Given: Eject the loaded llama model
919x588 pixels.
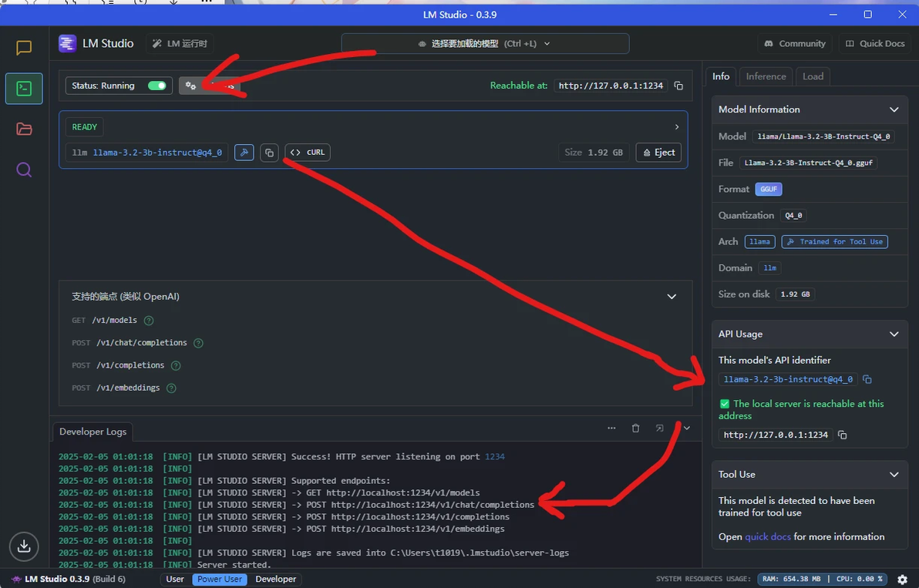Looking at the screenshot, I should [x=658, y=153].
